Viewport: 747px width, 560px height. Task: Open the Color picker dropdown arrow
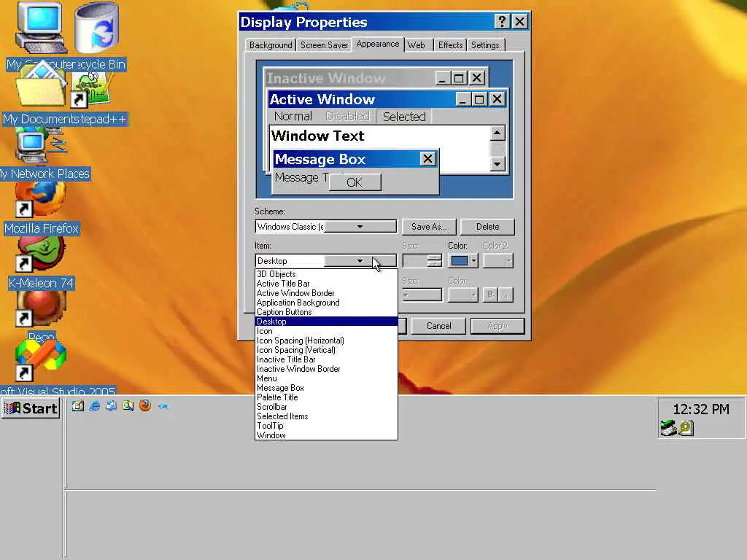click(x=473, y=260)
